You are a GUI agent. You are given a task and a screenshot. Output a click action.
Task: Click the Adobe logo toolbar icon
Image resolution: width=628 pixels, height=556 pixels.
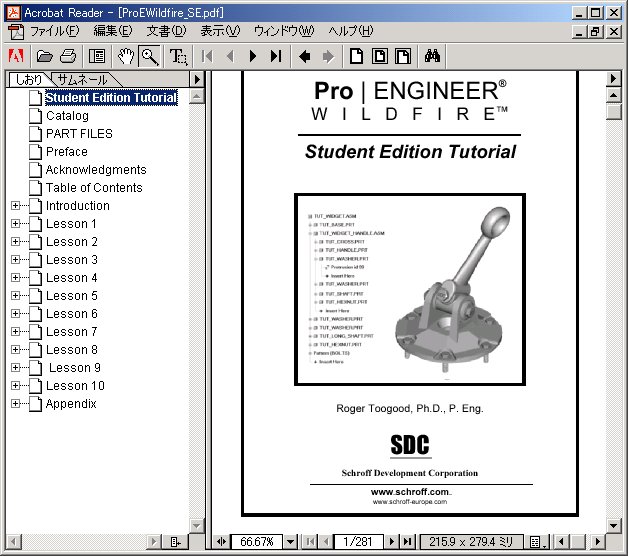tap(16, 56)
